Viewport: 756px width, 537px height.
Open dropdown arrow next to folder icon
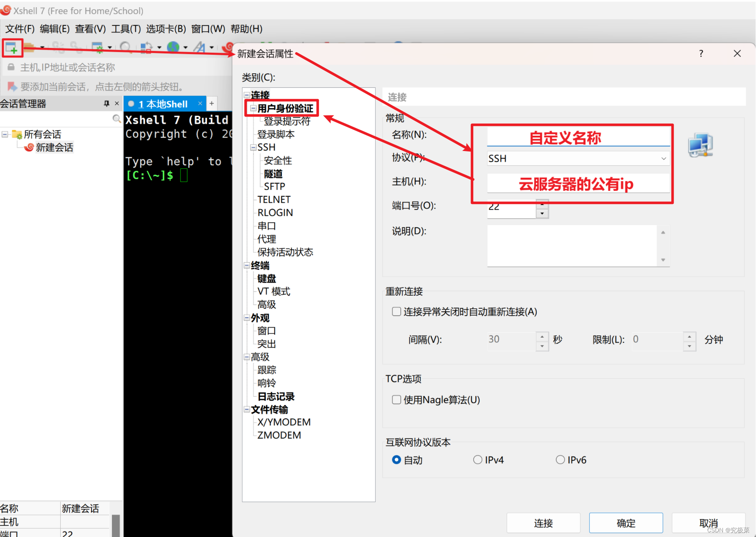[x=42, y=48]
